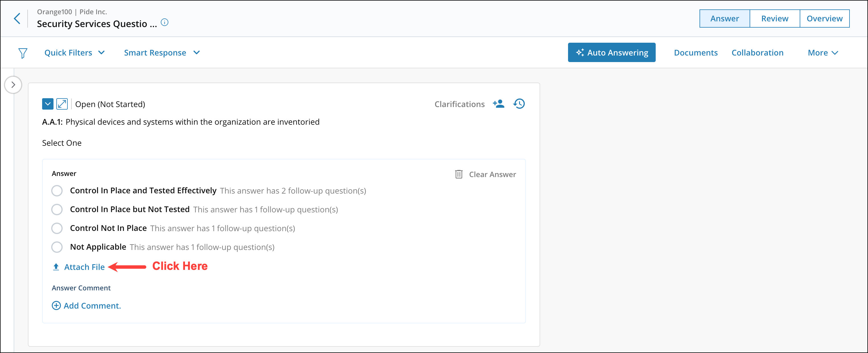868x353 pixels.
Task: Open the Documents section
Action: [696, 53]
